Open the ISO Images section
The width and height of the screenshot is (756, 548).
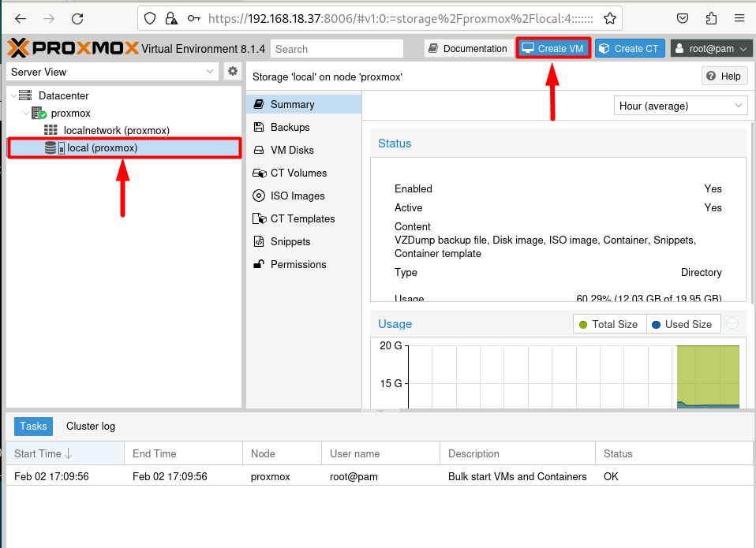point(304,196)
